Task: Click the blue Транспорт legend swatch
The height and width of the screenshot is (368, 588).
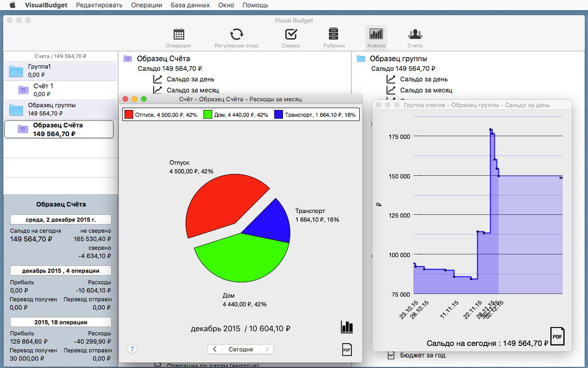Action: pos(278,115)
